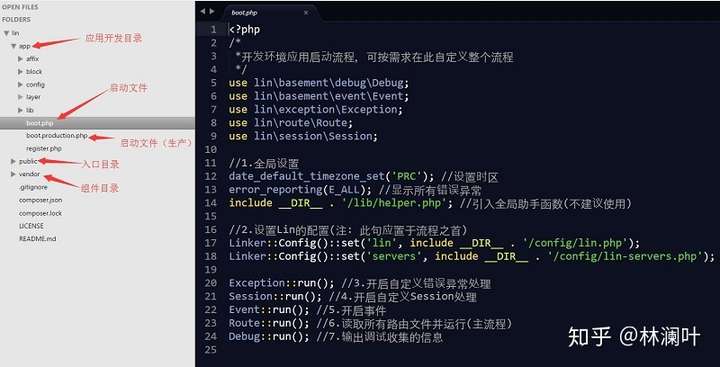The width and height of the screenshot is (720, 367).
Task: Go to previous tab arrow
Action: click(x=202, y=11)
